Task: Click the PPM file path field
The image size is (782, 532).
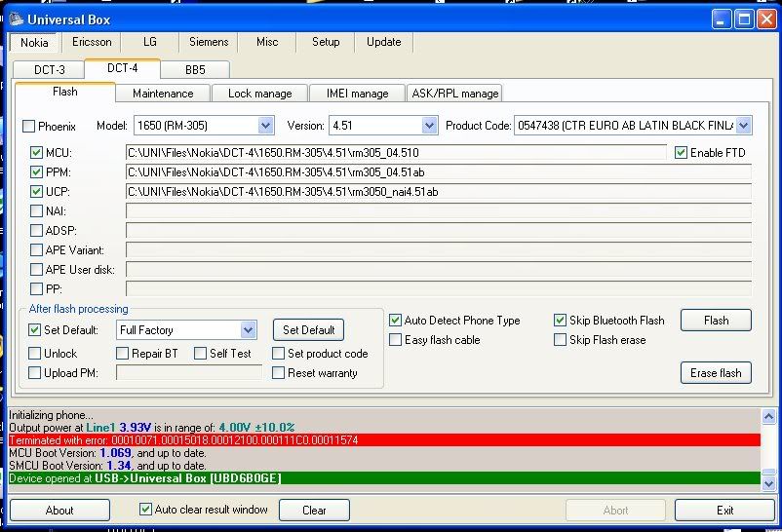Action: point(439,172)
